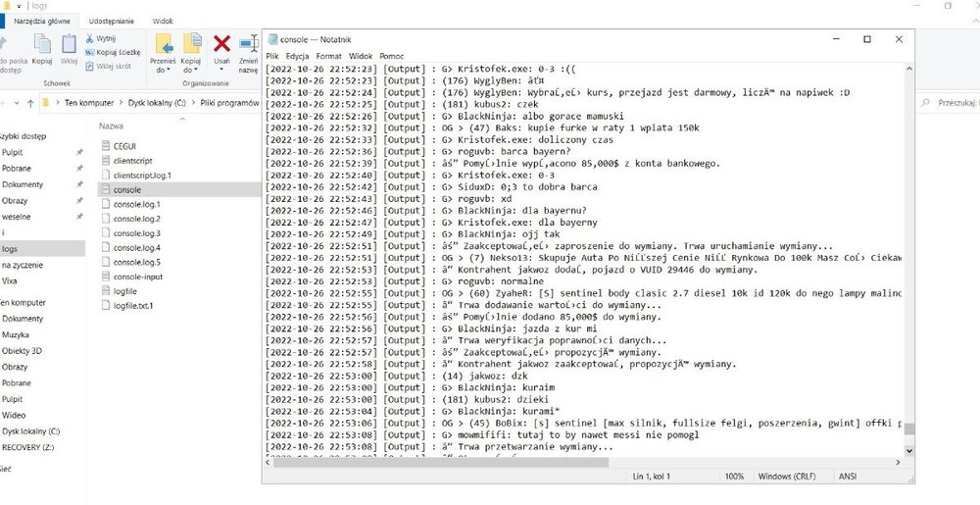Click the Nazwa column header

tap(112, 126)
